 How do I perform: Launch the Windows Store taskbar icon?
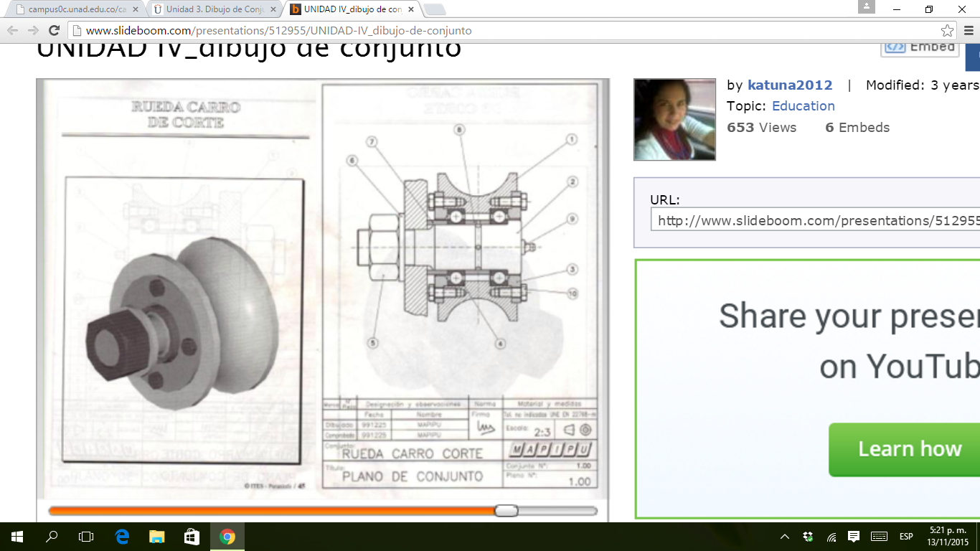[x=192, y=537]
